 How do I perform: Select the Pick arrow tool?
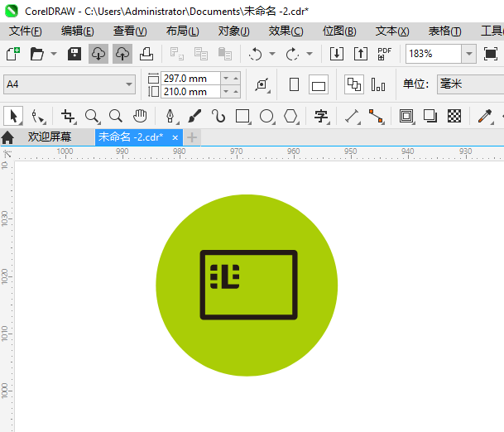pos(13,116)
